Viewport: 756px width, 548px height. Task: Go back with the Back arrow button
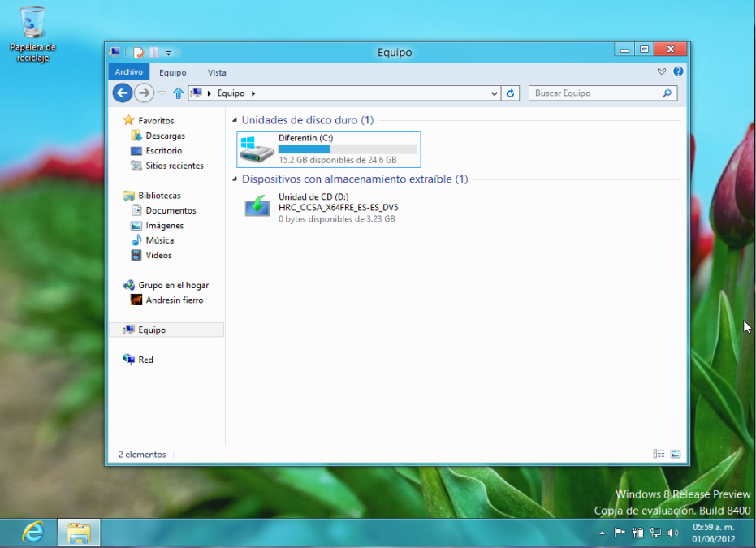pos(123,93)
